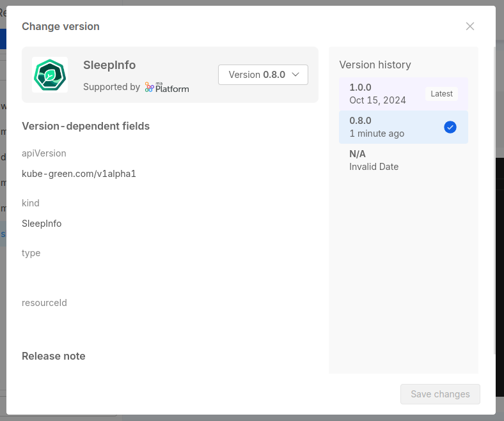Click the resourceId field label
This screenshot has width=504, height=421.
tap(44, 303)
